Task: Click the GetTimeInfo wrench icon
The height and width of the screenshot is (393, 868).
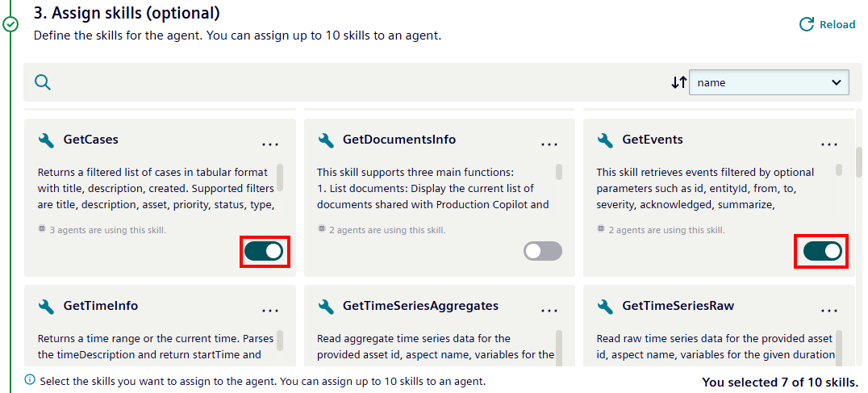Action: click(47, 306)
